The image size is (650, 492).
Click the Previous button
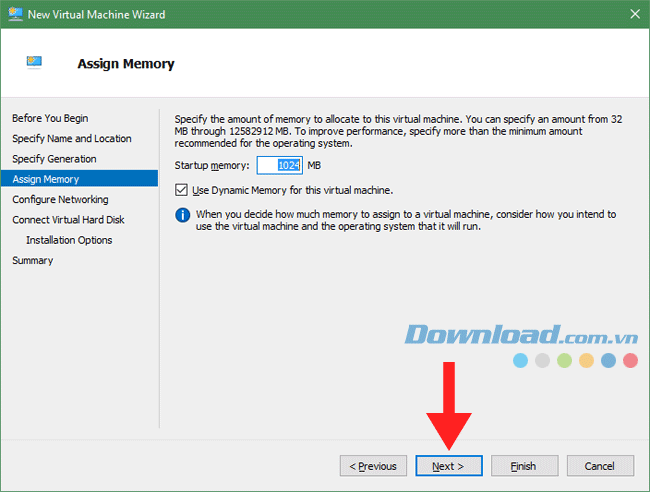pyautogui.click(x=373, y=466)
